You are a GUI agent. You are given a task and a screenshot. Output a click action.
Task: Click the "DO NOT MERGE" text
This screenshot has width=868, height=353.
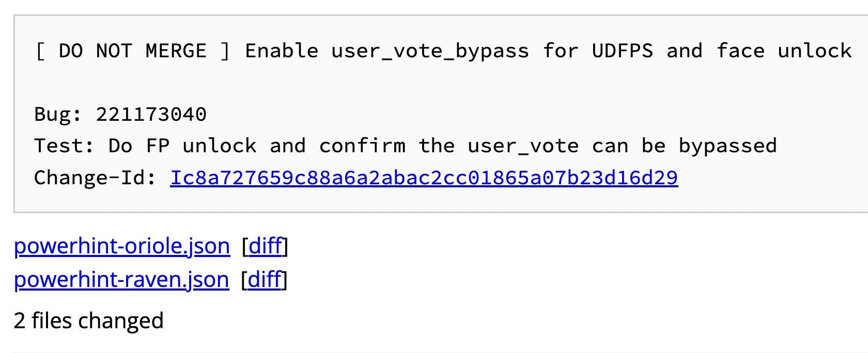coord(133,51)
